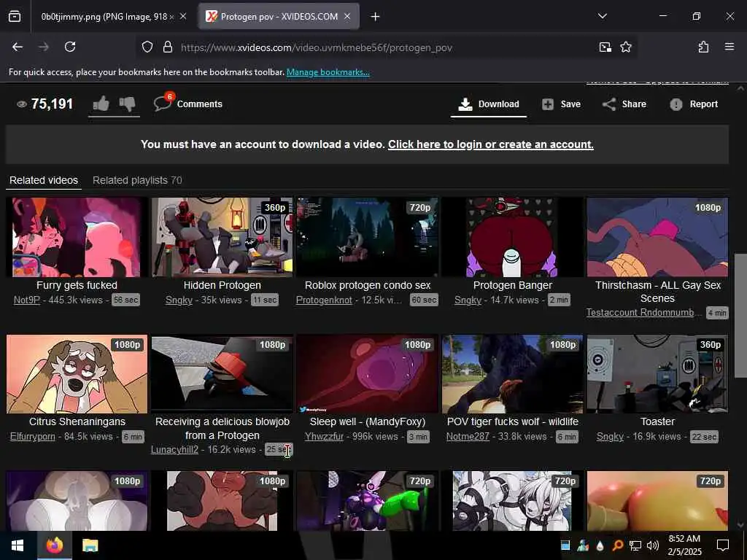This screenshot has width=747, height=560.
Task: Click the thumbs down dislike icon
Action: tap(127, 104)
